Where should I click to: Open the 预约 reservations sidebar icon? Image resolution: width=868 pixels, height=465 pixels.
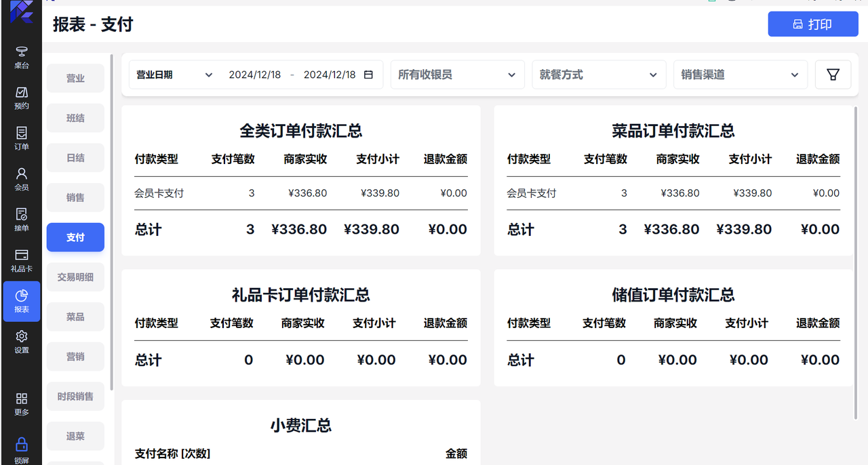(22, 98)
